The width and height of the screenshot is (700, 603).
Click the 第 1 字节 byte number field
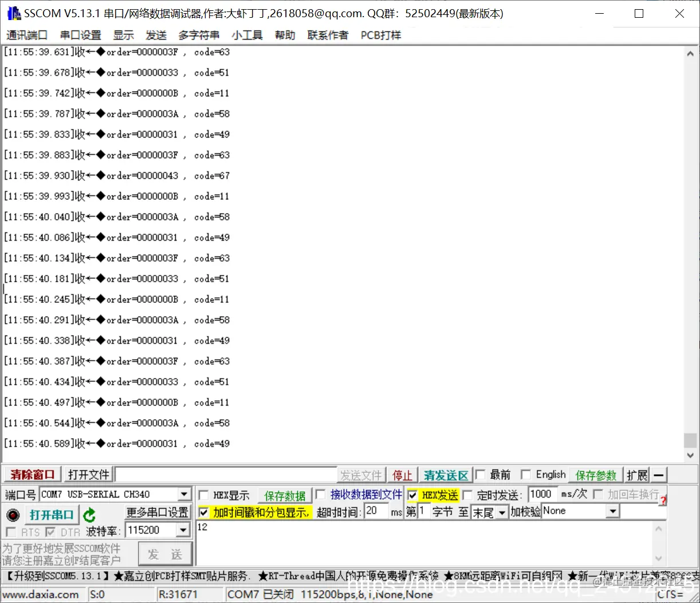424,511
